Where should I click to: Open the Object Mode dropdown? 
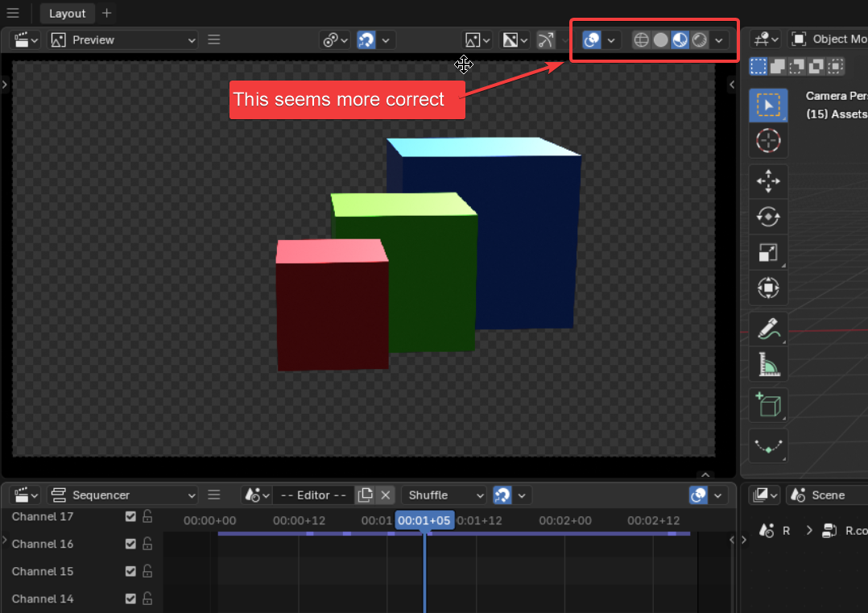coord(829,39)
